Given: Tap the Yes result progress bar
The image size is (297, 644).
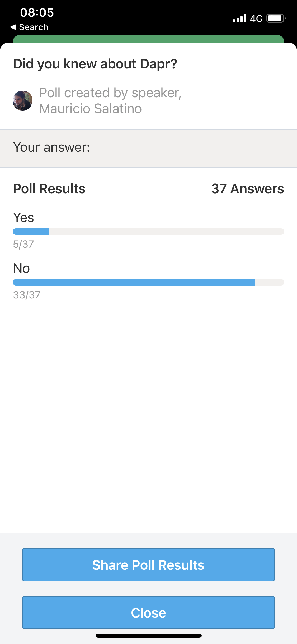Looking at the screenshot, I should click(x=148, y=232).
